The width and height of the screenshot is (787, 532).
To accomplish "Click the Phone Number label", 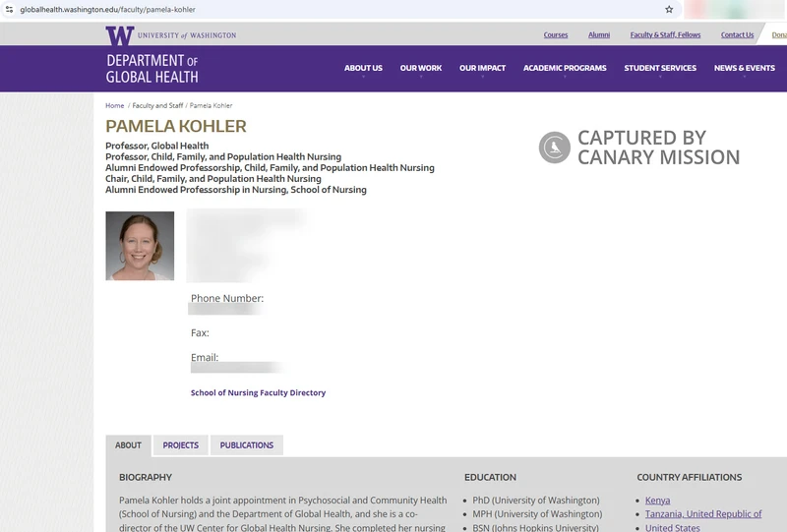I will [227, 298].
